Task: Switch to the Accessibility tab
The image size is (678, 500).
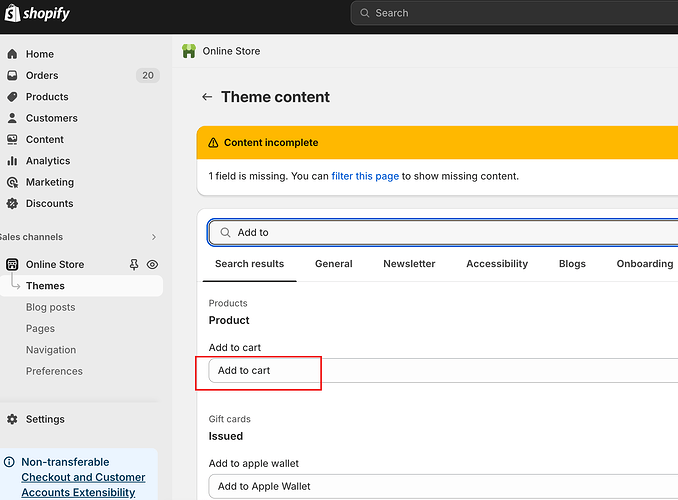Action: [x=497, y=264]
